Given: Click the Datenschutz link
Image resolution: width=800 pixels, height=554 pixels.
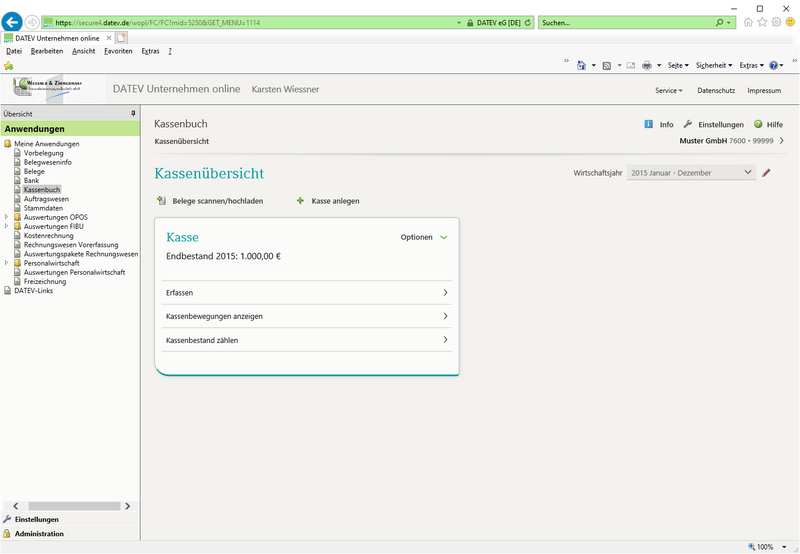Looking at the screenshot, I should 716,90.
